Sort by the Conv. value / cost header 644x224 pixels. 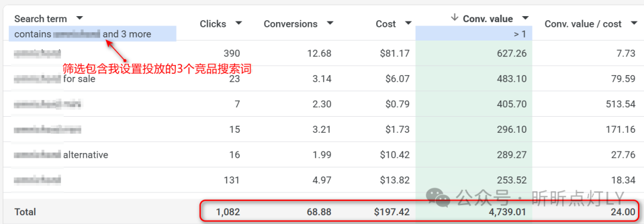pos(583,24)
